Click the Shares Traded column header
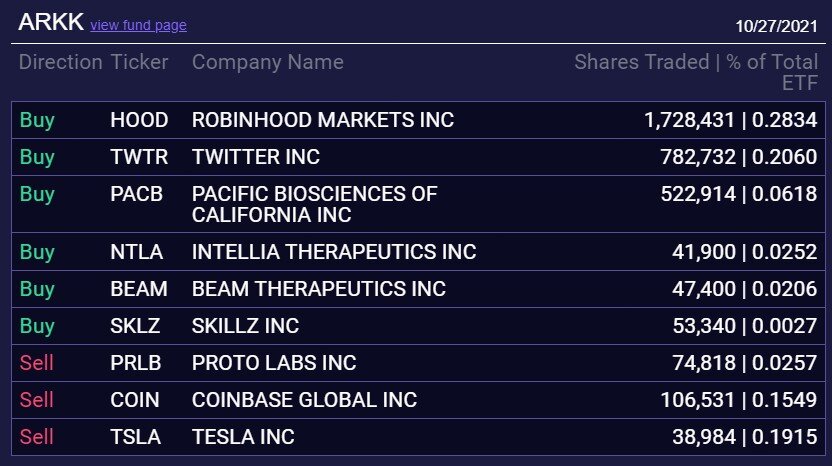 [642, 62]
